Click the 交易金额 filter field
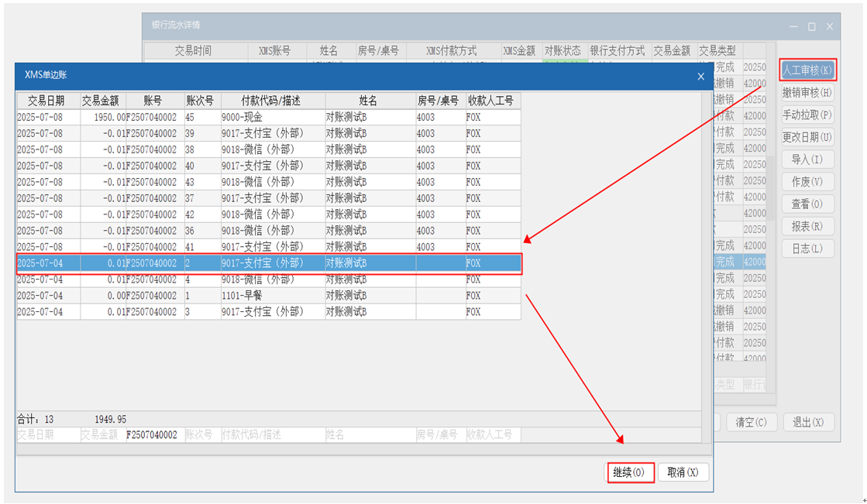Screen dimensions: 867x504 [x=103, y=435]
